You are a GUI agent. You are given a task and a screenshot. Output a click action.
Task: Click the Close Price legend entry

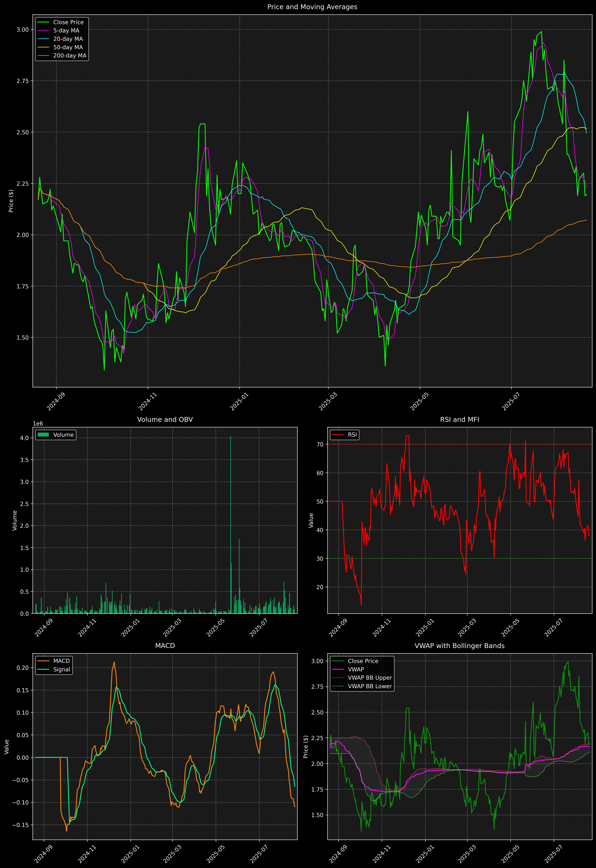click(x=68, y=22)
